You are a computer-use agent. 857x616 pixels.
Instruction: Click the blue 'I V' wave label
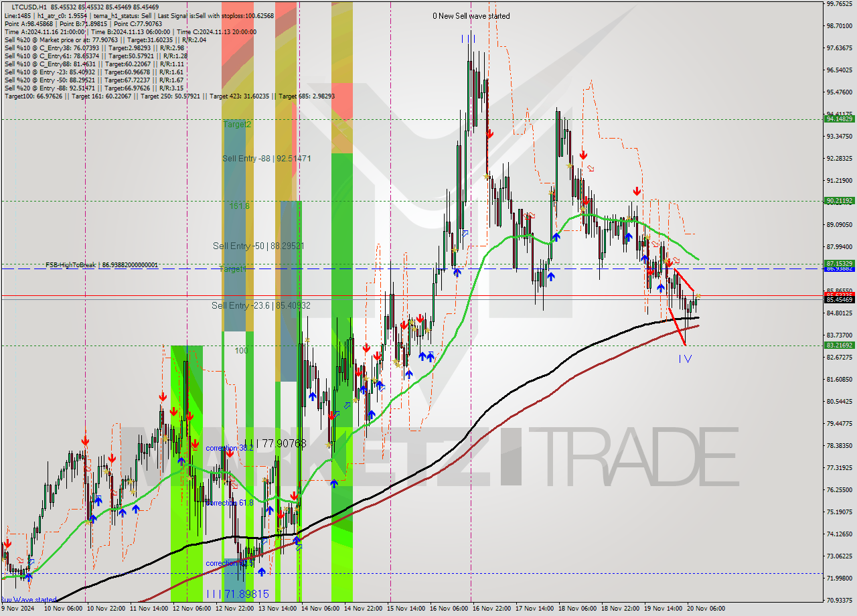pyautogui.click(x=685, y=360)
